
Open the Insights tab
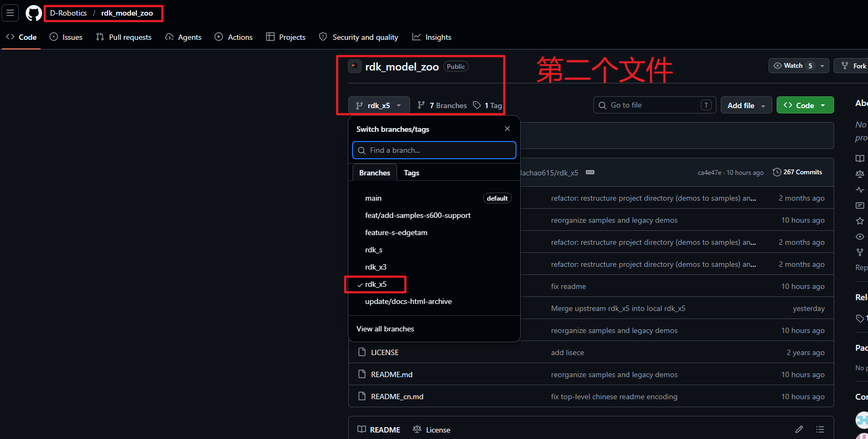pos(432,37)
